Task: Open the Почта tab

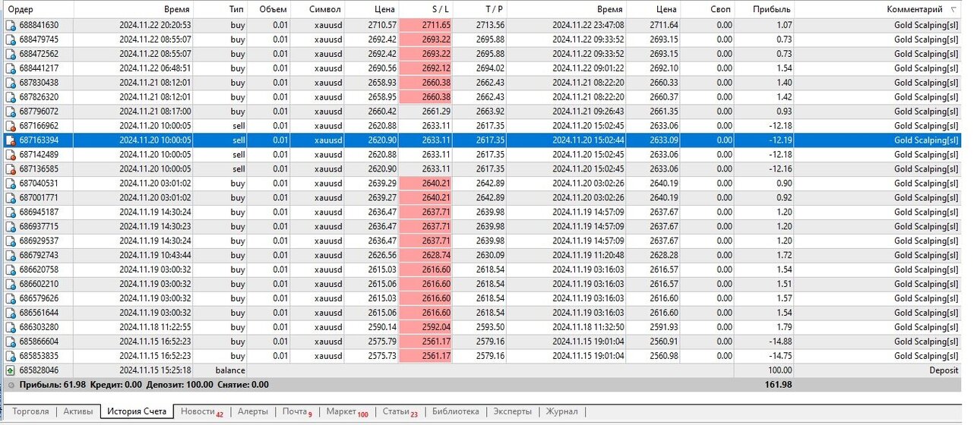Action: click(298, 411)
